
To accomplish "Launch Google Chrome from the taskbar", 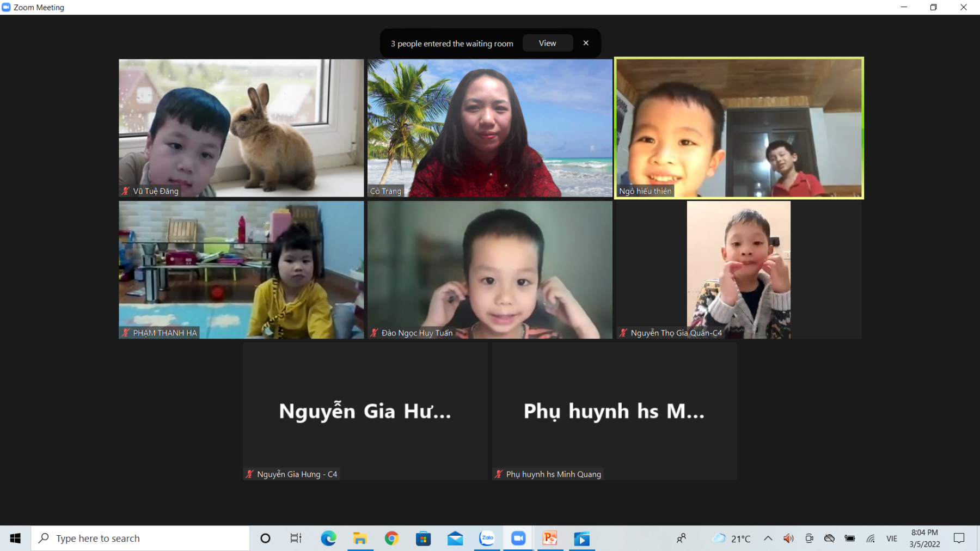I will [x=391, y=538].
